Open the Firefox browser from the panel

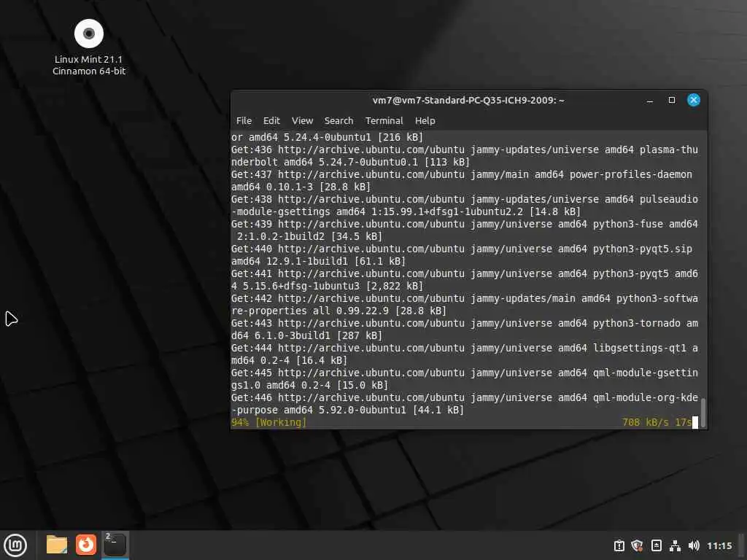86,545
